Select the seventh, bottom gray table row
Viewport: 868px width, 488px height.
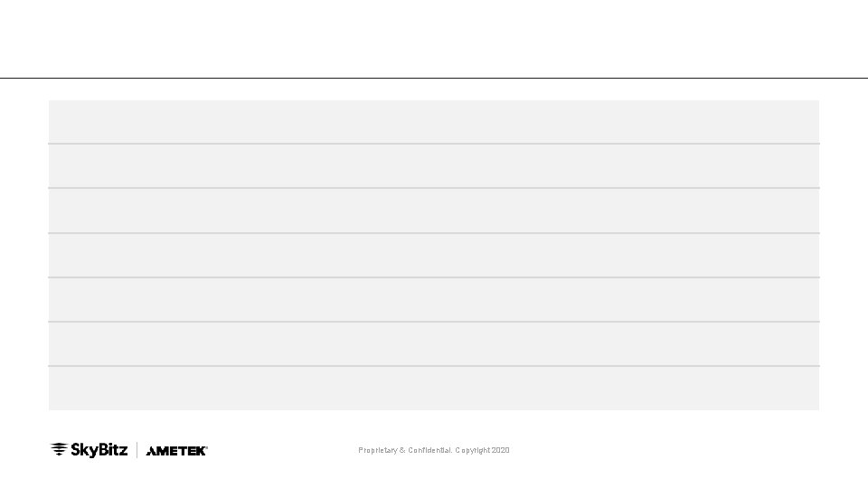coord(434,389)
